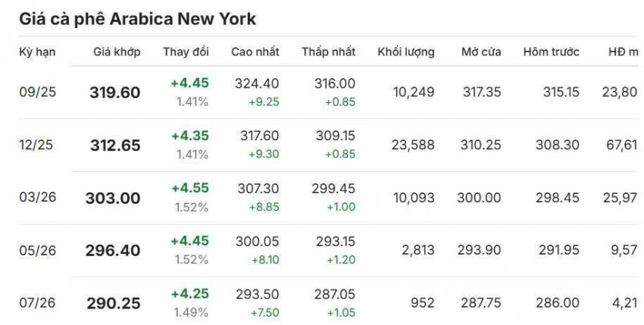Select the 05/26 contract term
The height and width of the screenshot is (325, 644).
click(38, 251)
